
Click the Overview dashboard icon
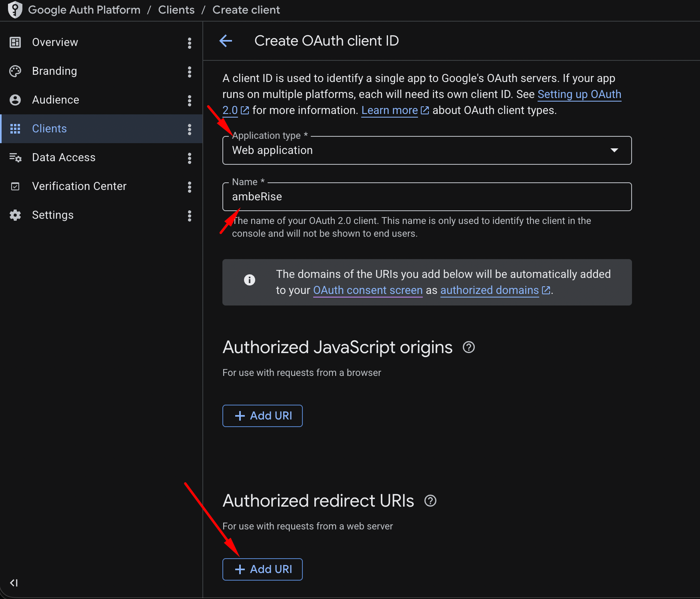point(15,42)
